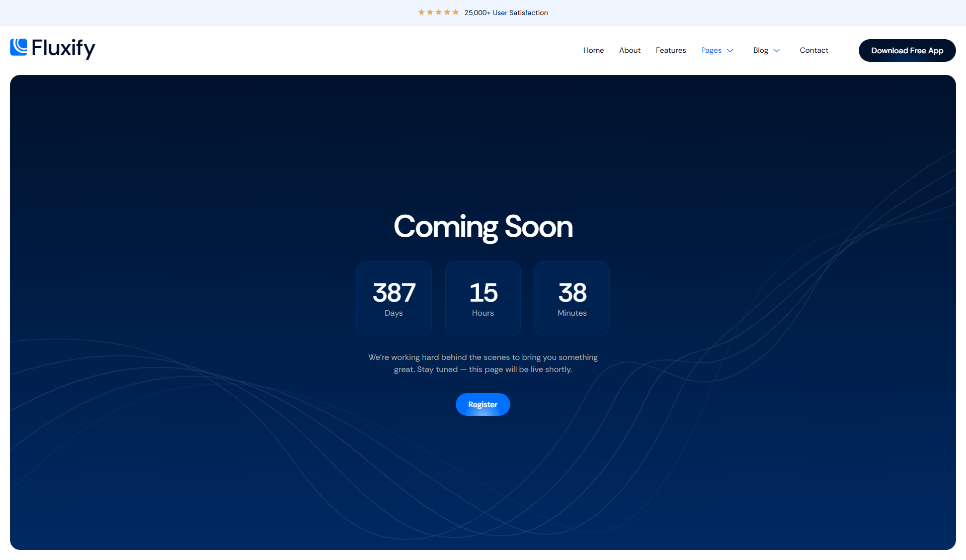Click the Fluxify brand name text

(x=63, y=48)
